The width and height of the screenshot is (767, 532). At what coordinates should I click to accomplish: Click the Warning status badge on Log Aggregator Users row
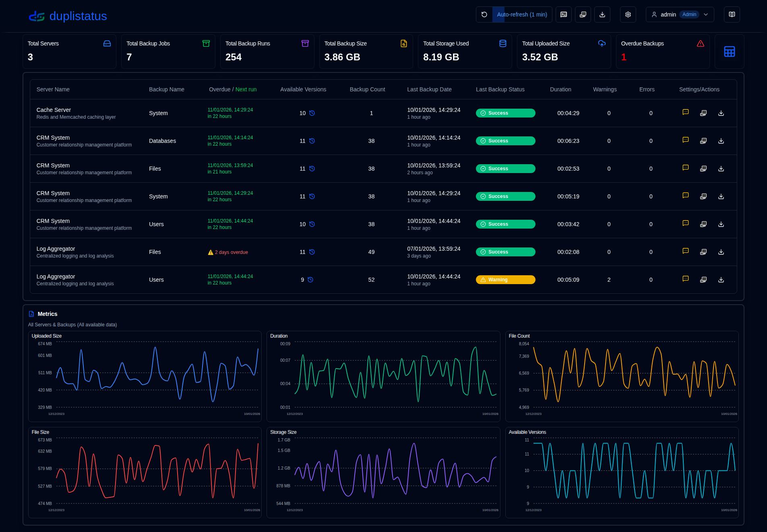point(505,279)
